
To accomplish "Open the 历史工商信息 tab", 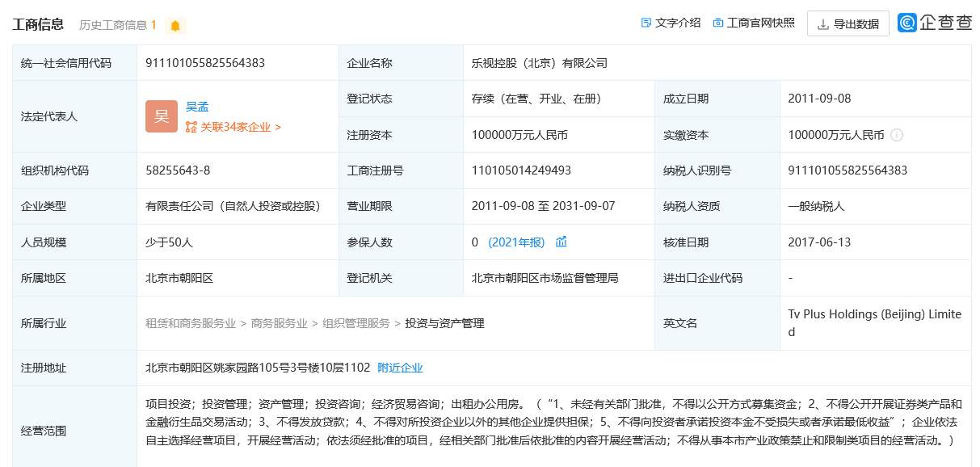I will point(118,25).
